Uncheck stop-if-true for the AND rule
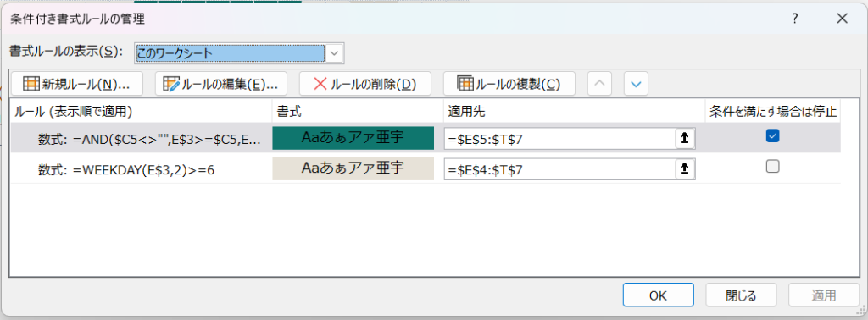 [x=772, y=136]
